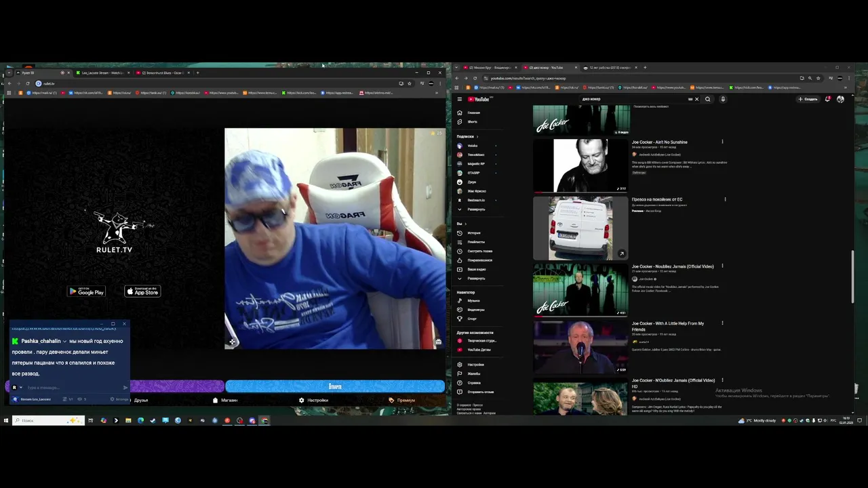Image resolution: width=868 pixels, height=488 pixels.
Task: Open options for Noubliez Jamais video
Action: 722,266
